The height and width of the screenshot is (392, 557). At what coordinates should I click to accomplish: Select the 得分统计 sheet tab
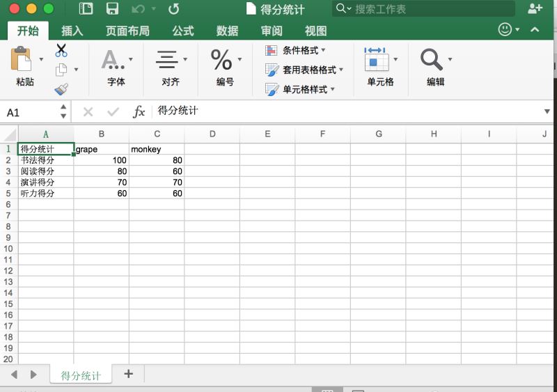tap(81, 375)
